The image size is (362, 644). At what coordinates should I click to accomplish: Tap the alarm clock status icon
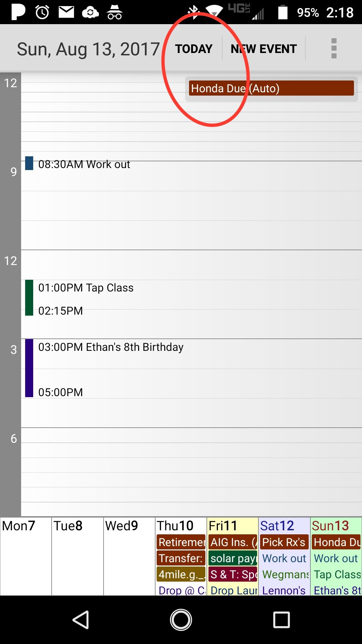pyautogui.click(x=43, y=12)
